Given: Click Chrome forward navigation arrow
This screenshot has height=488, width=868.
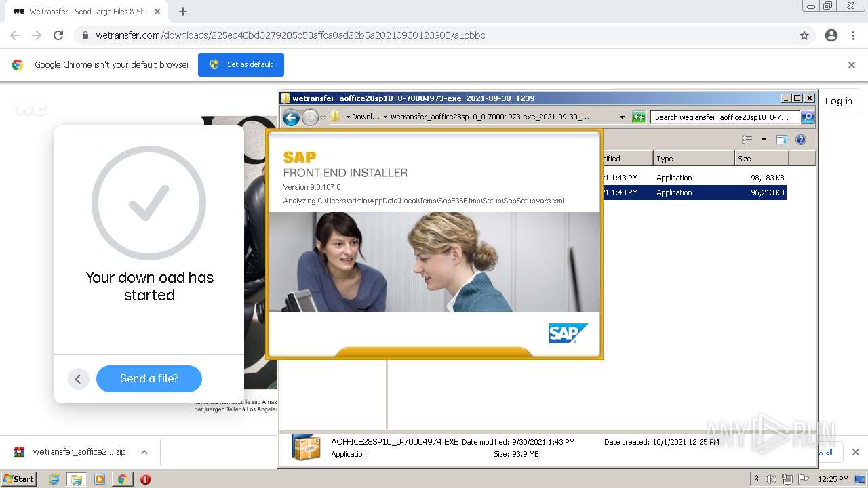Looking at the screenshot, I should 37,35.
